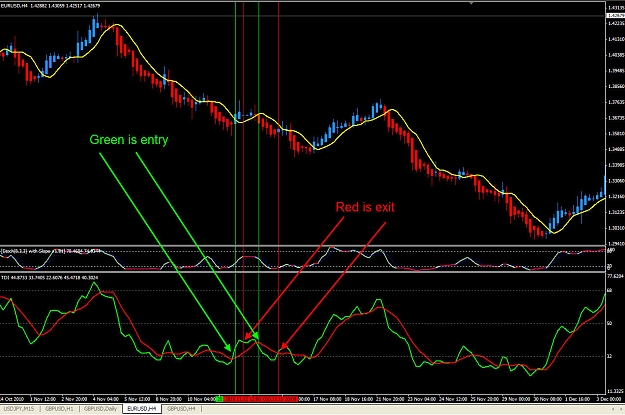
Task: Click the '23 Nov 04:00' time axis label
Action: coord(422,399)
